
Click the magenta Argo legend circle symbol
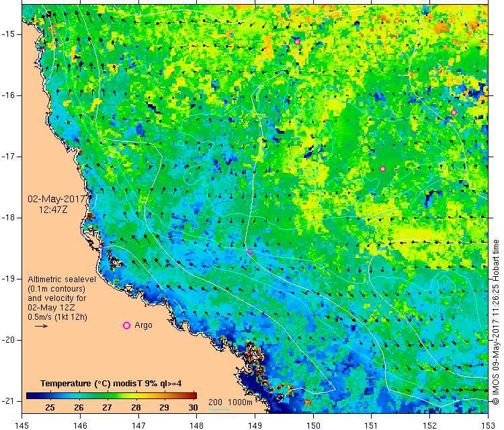coord(126,326)
